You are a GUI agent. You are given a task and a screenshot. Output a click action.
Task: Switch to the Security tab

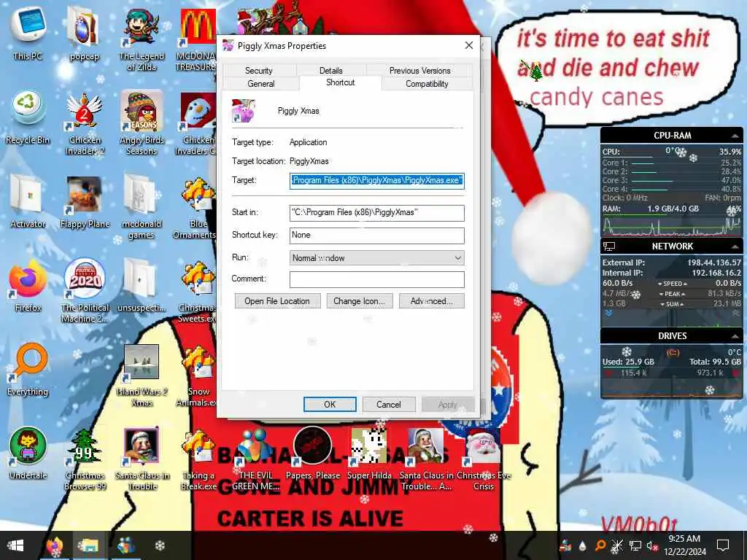point(259,71)
